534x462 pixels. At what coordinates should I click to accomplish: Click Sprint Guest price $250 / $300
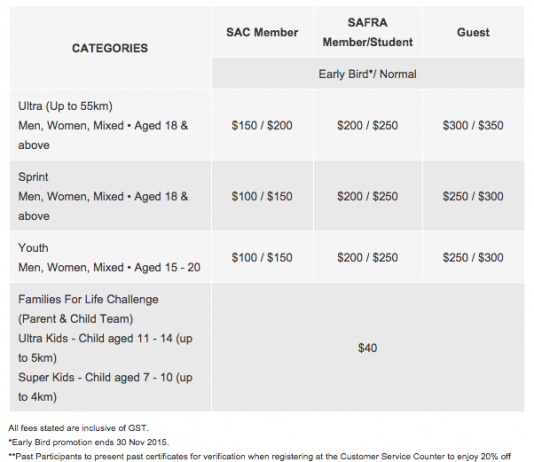click(x=473, y=196)
